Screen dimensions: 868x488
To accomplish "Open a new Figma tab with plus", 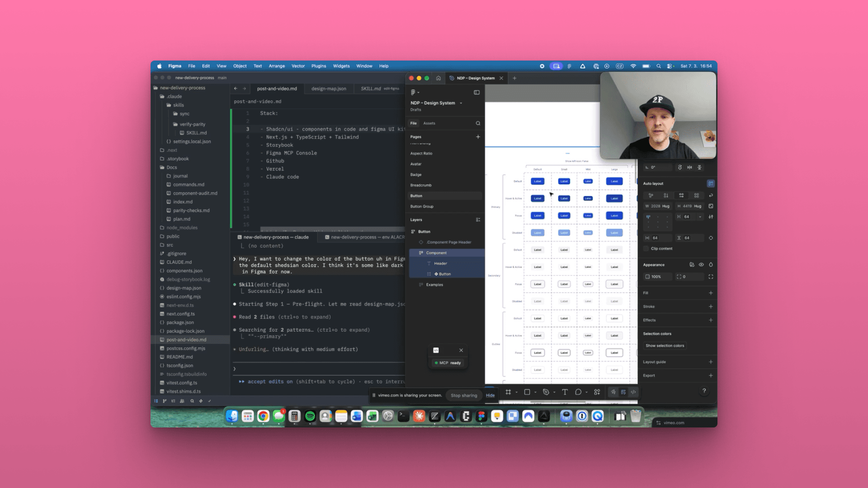I will 514,78.
